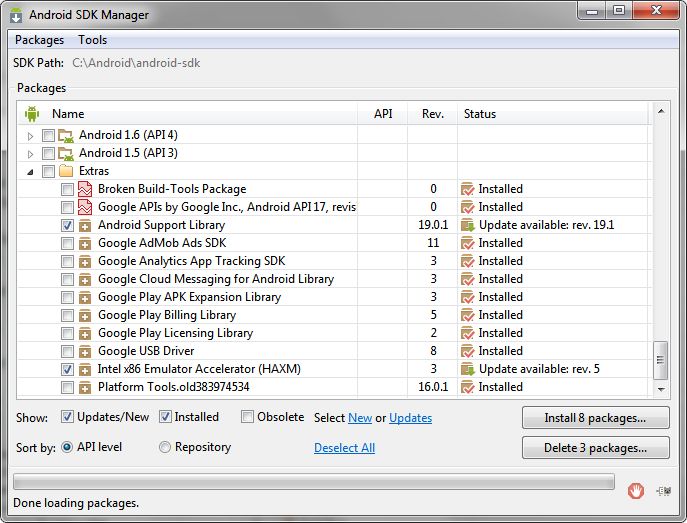This screenshot has width=687, height=523.
Task: Click the package icon next to Google Cloud Messaging
Action: [x=85, y=279]
